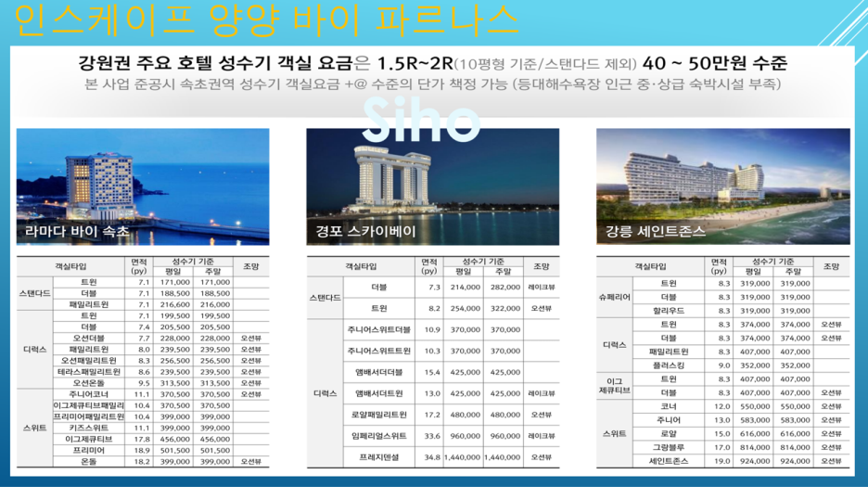Click the 슈페리어 category cell
This screenshot has height=487, width=868.
615,297
